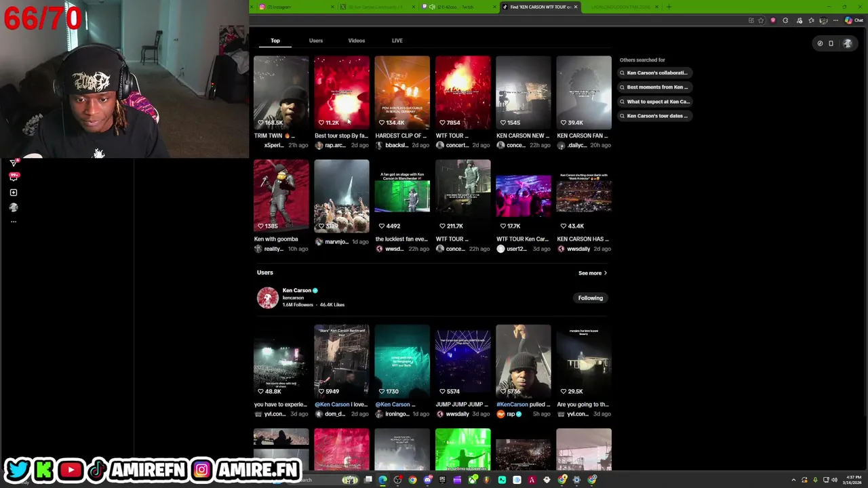Search suggestion Ken Carson's tour dates
Screen dimensions: 868x488
tap(656, 116)
